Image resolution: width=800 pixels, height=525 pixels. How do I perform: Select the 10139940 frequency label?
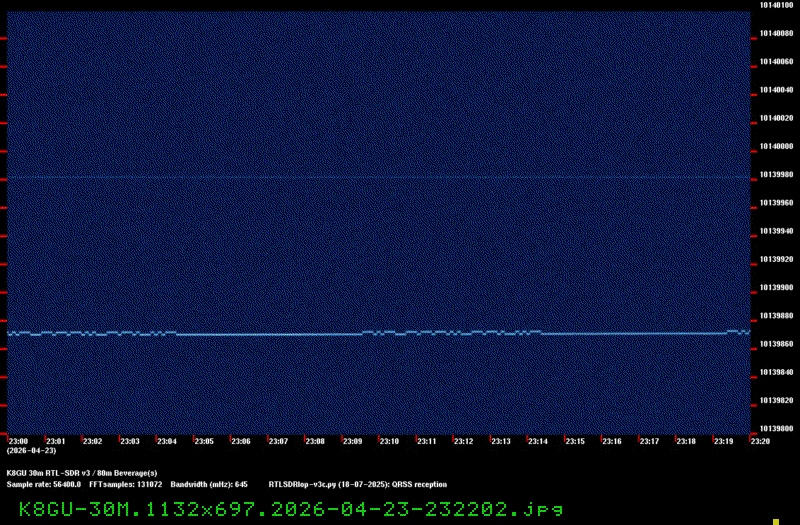[x=777, y=231]
